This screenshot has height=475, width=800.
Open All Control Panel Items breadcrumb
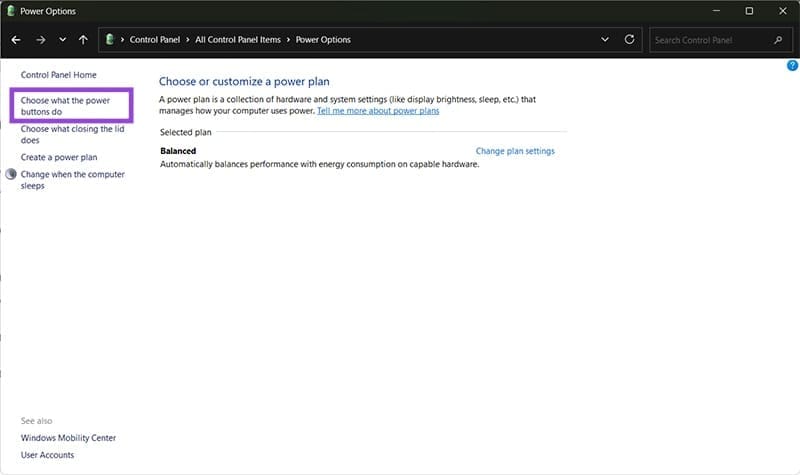(x=238, y=40)
